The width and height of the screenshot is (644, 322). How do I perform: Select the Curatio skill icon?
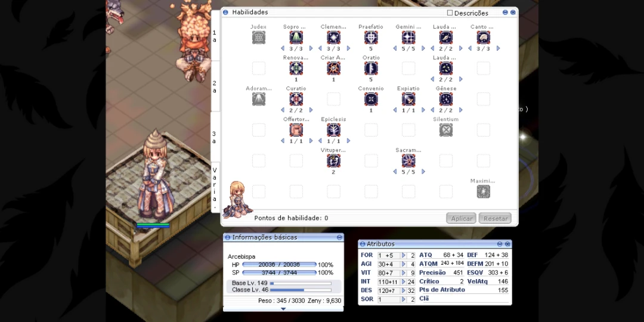[296, 100]
